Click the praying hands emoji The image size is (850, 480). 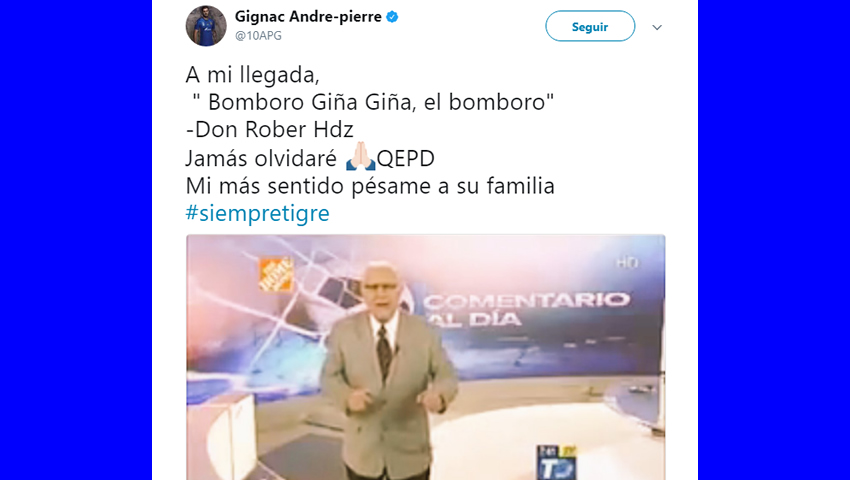click(x=360, y=157)
